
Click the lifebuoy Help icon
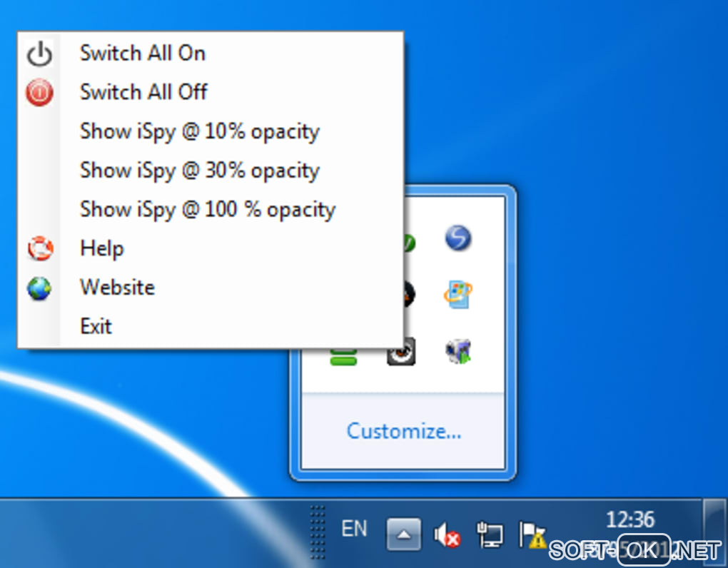coord(40,248)
